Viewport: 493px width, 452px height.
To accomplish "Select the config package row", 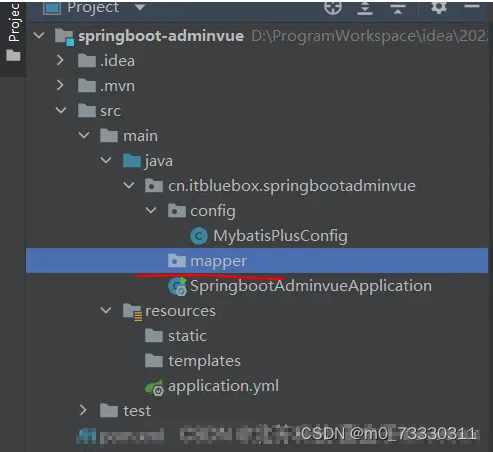I will tap(213, 211).
